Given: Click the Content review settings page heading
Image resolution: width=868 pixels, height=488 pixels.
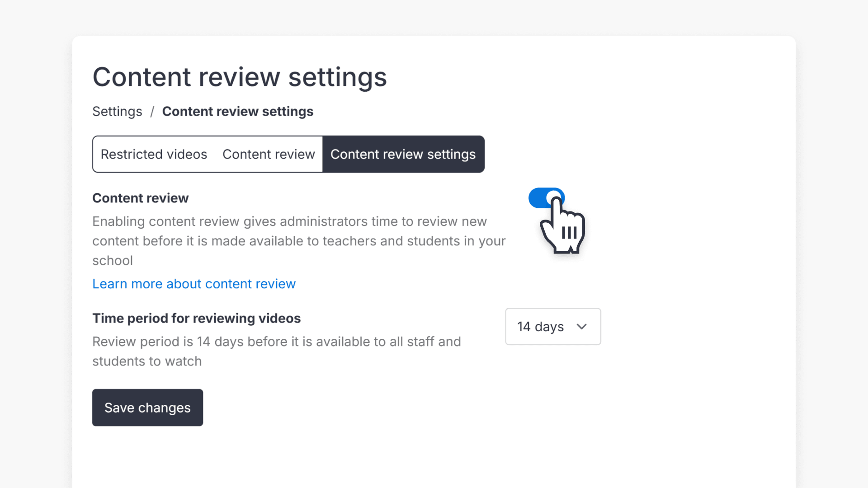Looking at the screenshot, I should [240, 77].
